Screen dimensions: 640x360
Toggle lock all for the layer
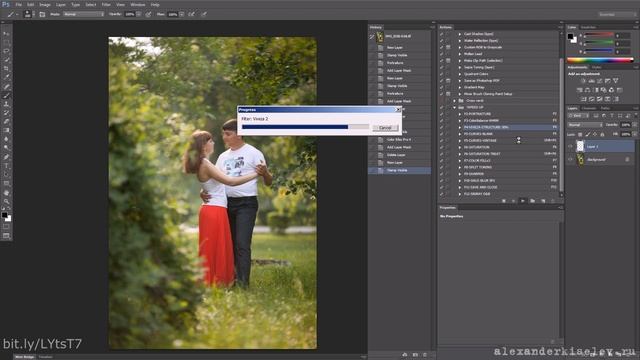tap(602, 134)
